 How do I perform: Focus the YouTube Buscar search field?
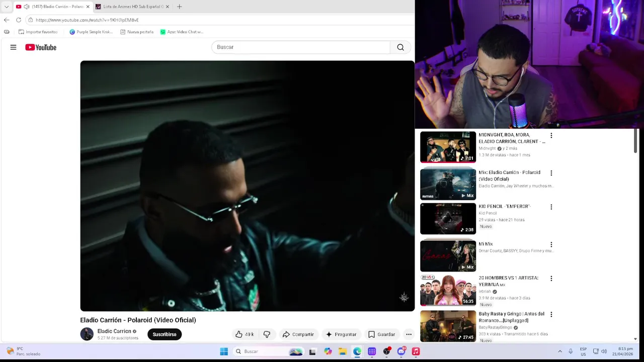tap(301, 47)
